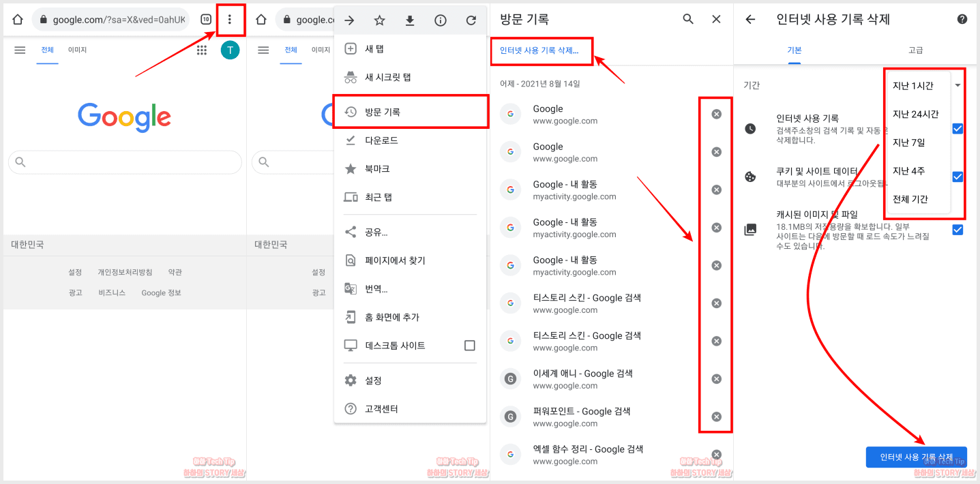Open the 비즈니스 footer link

pos(112,292)
